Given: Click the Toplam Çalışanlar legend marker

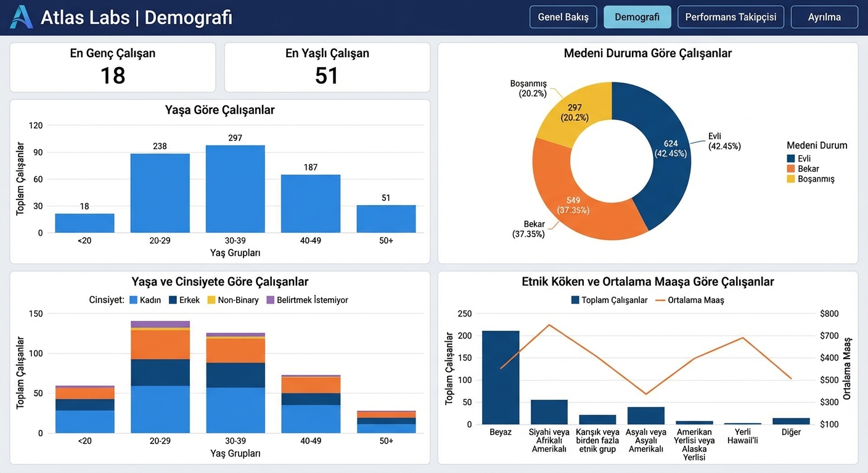Looking at the screenshot, I should click(575, 300).
